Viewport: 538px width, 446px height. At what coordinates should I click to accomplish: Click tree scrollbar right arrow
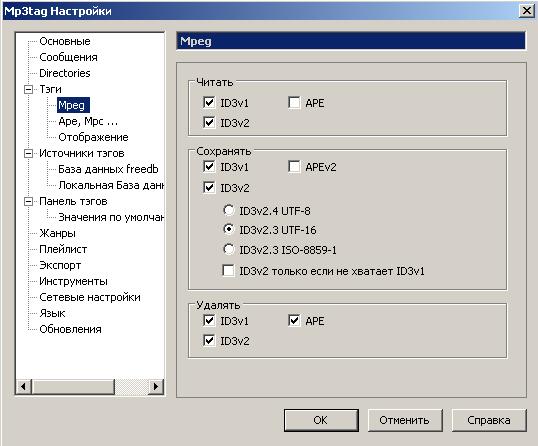pos(156,387)
